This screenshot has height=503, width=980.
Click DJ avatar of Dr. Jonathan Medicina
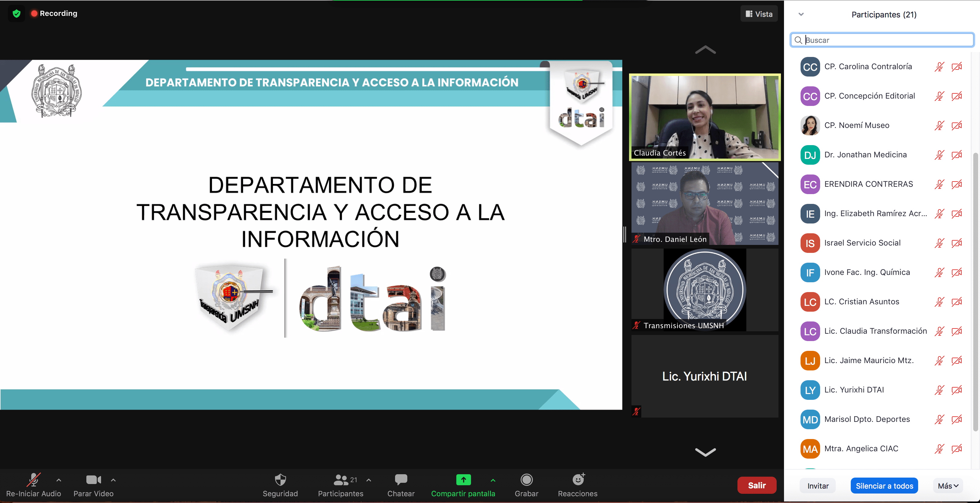[810, 155]
